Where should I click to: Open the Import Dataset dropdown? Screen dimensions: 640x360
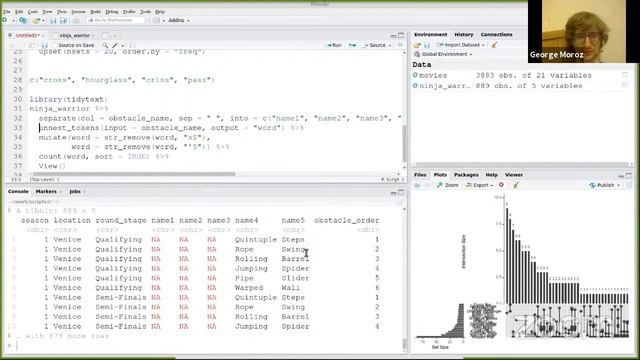(460, 45)
